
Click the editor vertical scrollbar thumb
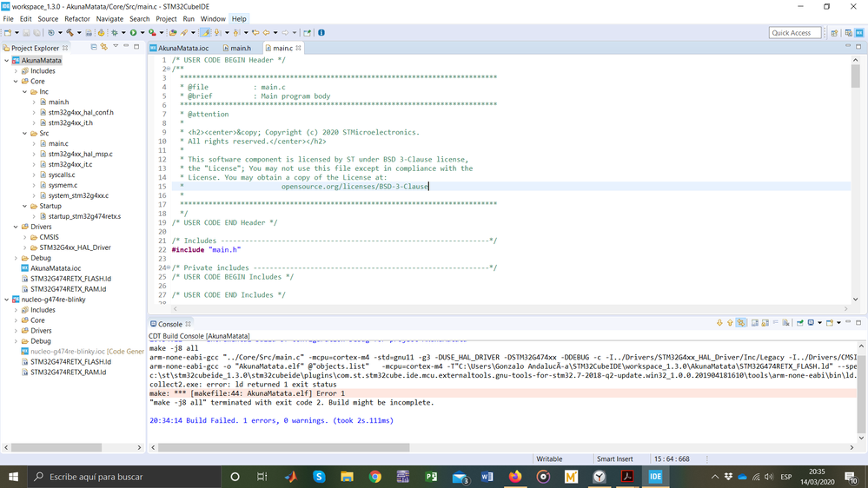855,76
